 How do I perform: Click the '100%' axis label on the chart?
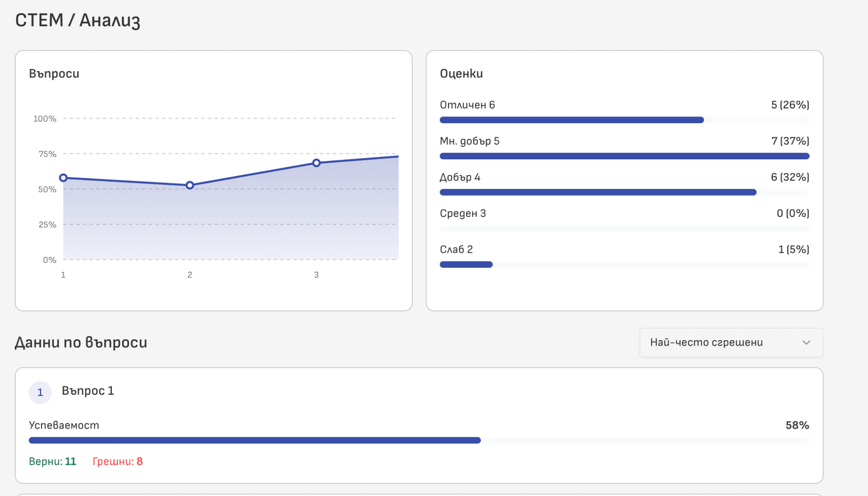coord(45,119)
